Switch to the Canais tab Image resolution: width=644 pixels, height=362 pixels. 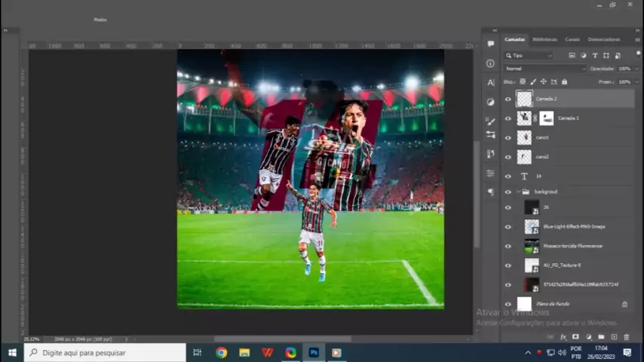pyautogui.click(x=572, y=39)
